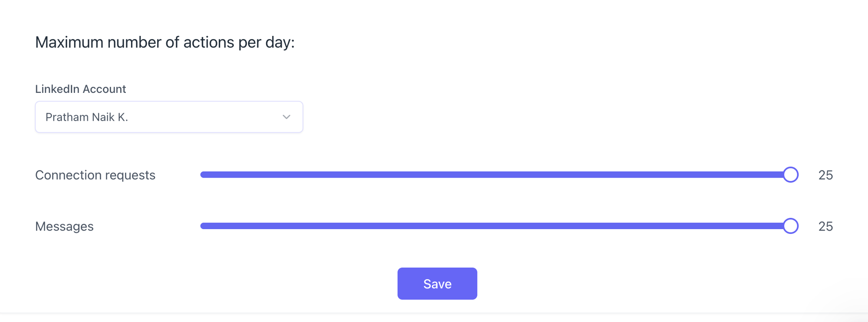Click the Save button
Screen dimensions: 868x322
[x=437, y=284]
